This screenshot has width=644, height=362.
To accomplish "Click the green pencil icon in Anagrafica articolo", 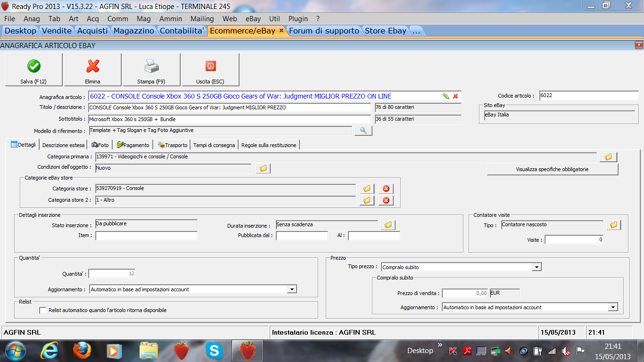I will [446, 96].
